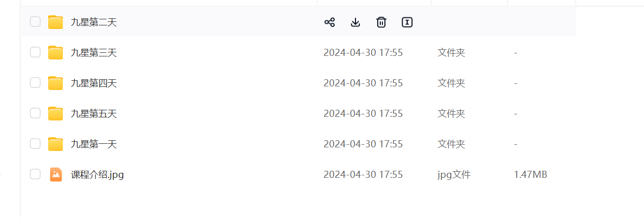The width and height of the screenshot is (644, 217).
Task: Tick the checkbox for 九星第二天
Action: 35,22
